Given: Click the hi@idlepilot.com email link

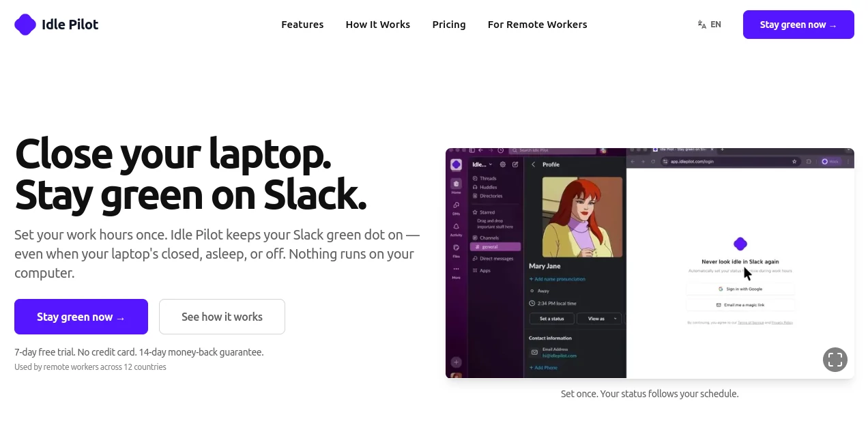Looking at the screenshot, I should (x=560, y=356).
